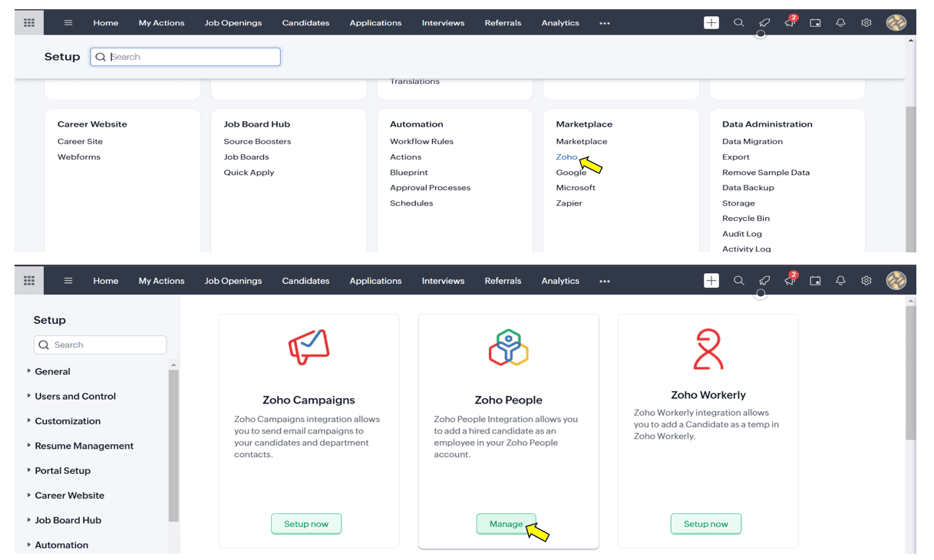
Task: Click the hamburger menu icon in upper screenshot
Action: [x=68, y=23]
